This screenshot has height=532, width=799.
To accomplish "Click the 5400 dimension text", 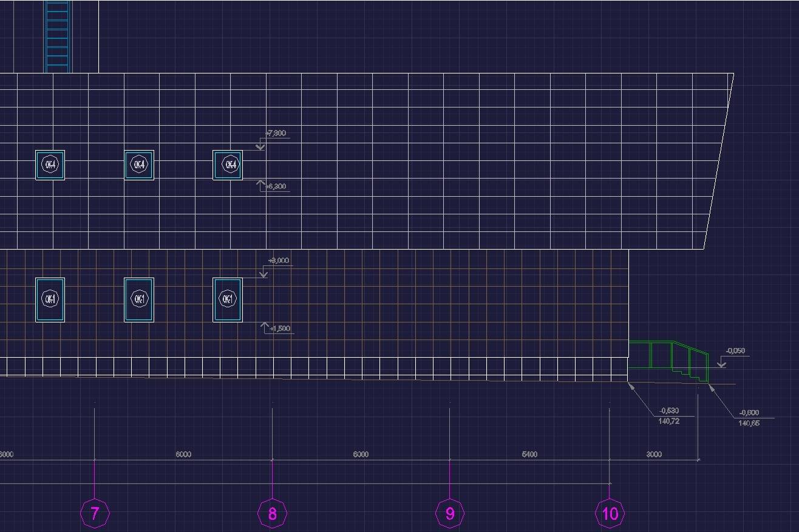I will pyautogui.click(x=529, y=454).
